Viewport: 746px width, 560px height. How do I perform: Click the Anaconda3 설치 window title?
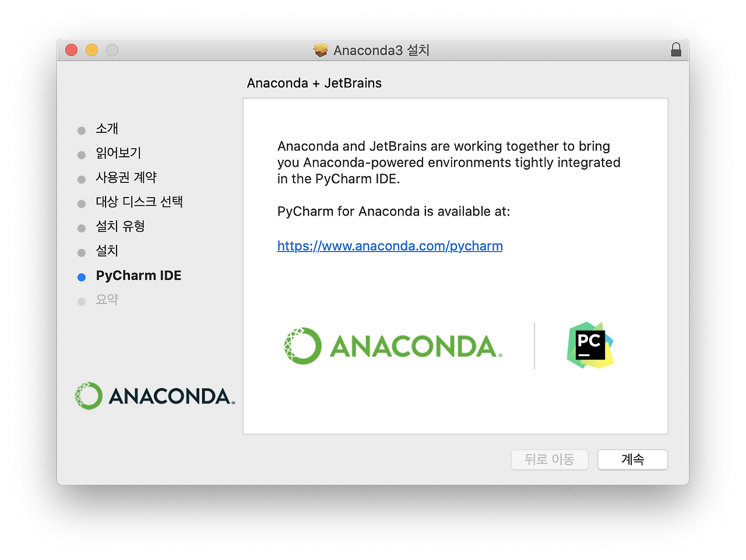[x=381, y=50]
